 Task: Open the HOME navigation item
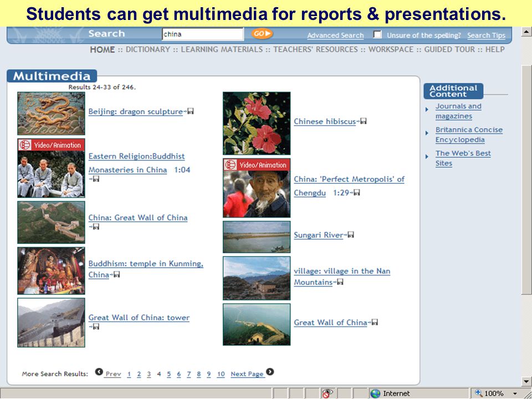pos(102,49)
